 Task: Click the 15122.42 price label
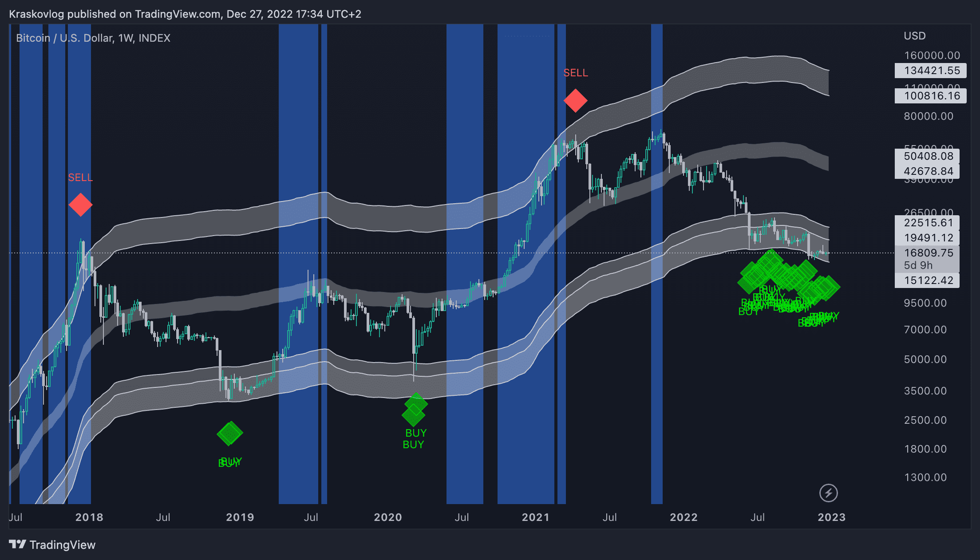(927, 280)
